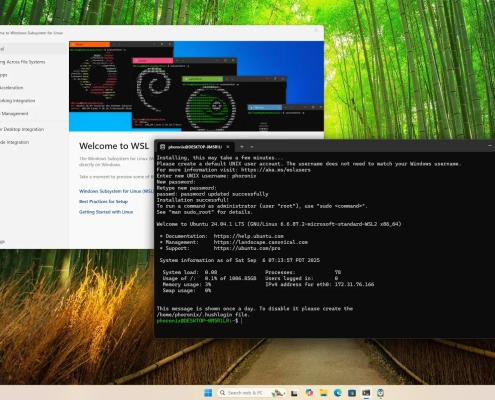Click the https://help.ubuntu.com documentation URL

pyautogui.click(x=249, y=236)
